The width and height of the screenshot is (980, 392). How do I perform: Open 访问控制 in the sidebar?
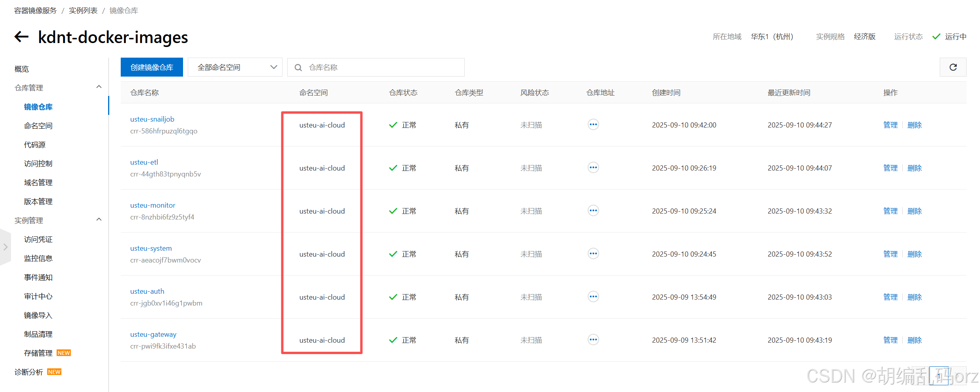[x=38, y=163]
